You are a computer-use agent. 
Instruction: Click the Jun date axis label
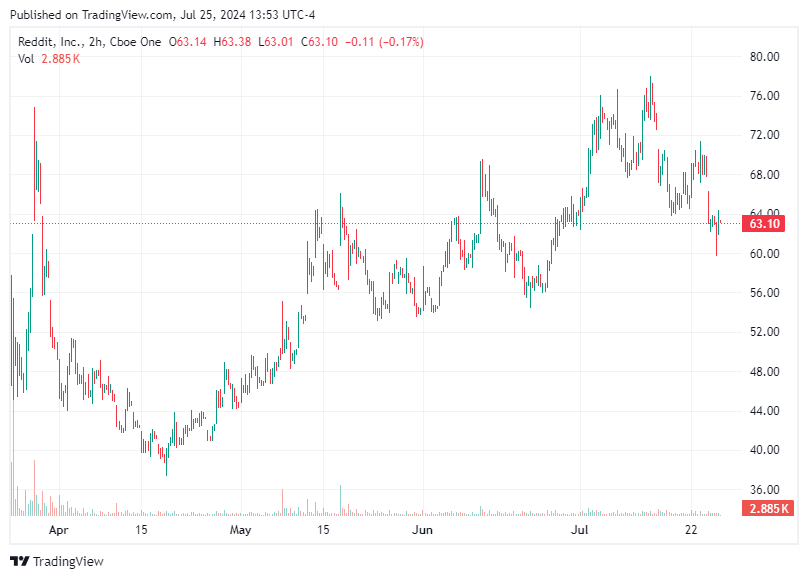pyautogui.click(x=422, y=530)
